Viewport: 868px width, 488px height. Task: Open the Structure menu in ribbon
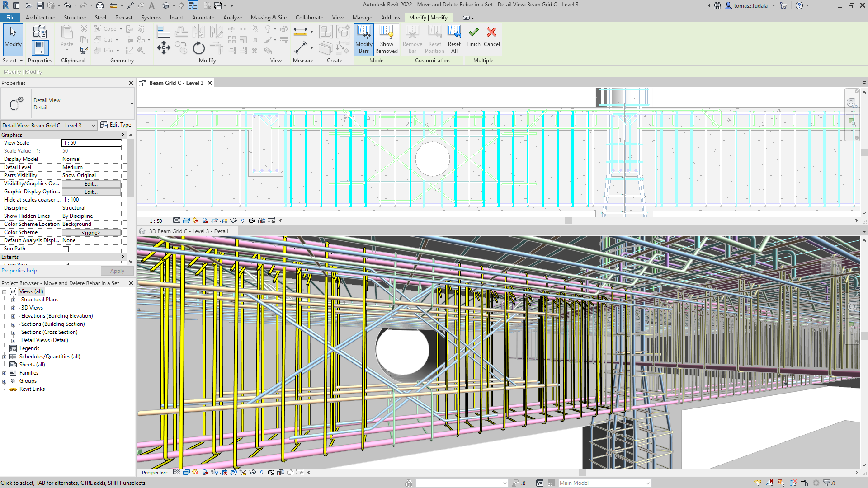point(74,17)
